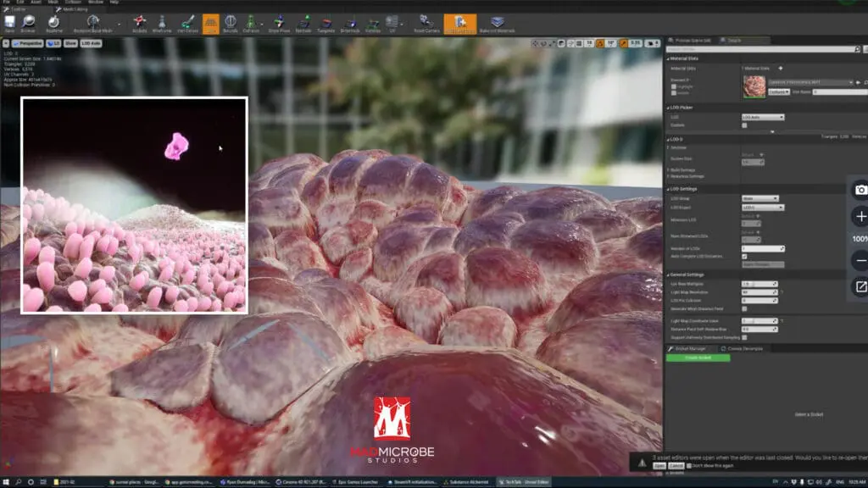Switch to the Preview Scene Settings tab

tap(690, 41)
